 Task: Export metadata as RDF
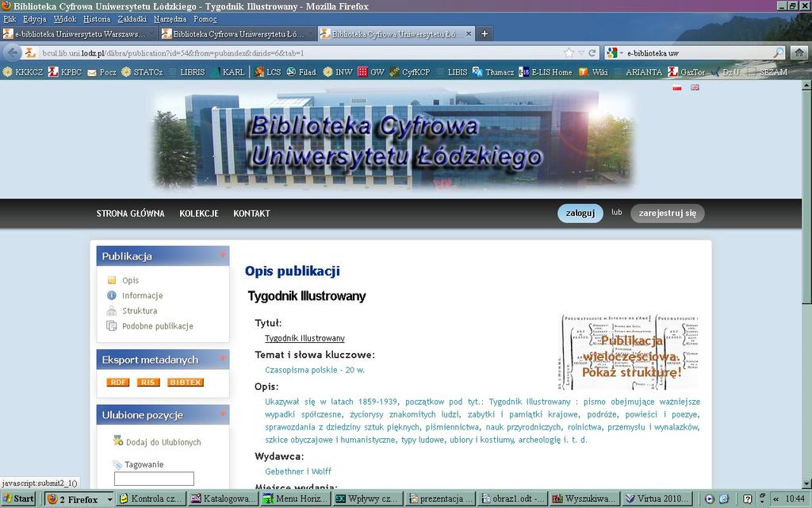click(117, 382)
